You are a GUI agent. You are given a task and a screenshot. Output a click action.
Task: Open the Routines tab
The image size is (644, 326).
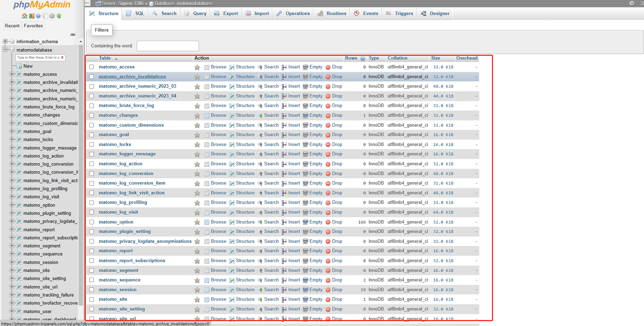pos(332,13)
